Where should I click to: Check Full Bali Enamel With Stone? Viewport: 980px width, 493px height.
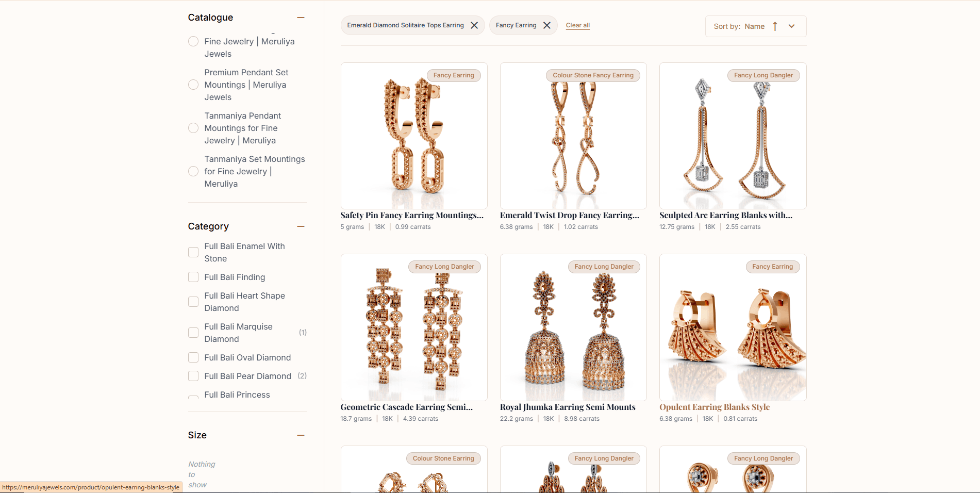(193, 252)
